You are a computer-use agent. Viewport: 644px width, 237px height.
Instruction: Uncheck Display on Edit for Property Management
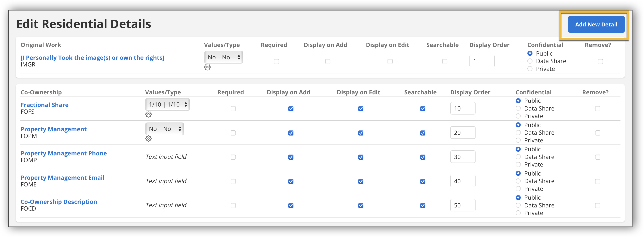[x=361, y=133]
